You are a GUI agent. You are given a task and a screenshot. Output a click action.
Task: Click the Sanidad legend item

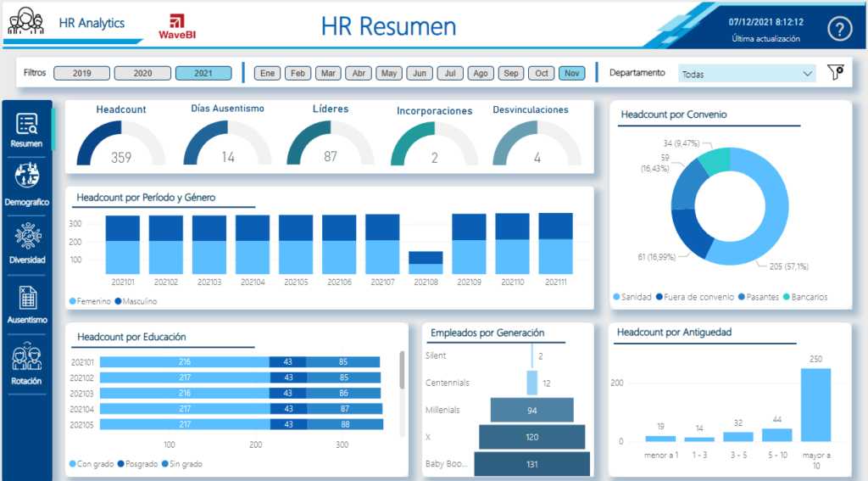coord(632,297)
